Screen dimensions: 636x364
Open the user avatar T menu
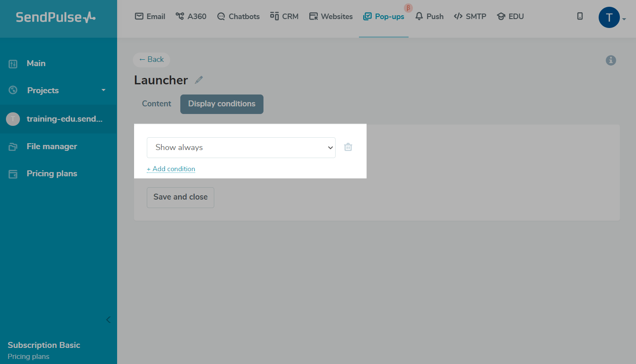tap(609, 17)
